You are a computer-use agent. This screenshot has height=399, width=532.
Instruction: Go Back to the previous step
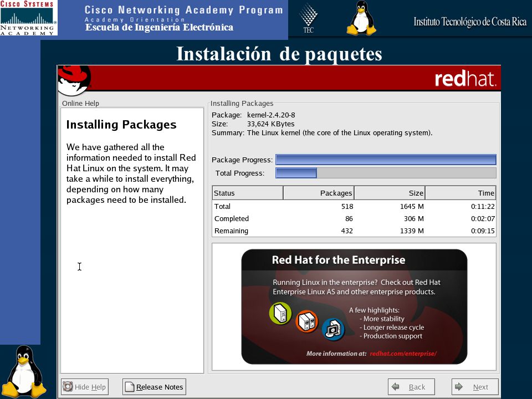(411, 387)
